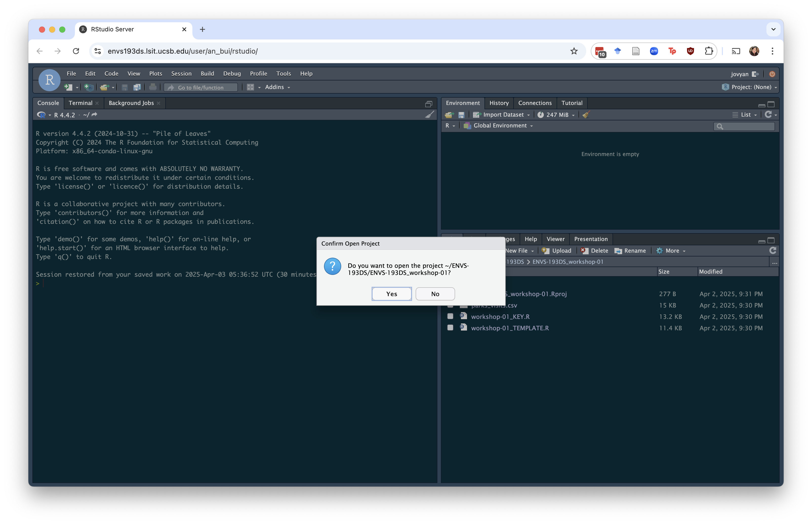Click the clear console broom icon
Viewport: 812px width, 524px height.
pos(430,115)
